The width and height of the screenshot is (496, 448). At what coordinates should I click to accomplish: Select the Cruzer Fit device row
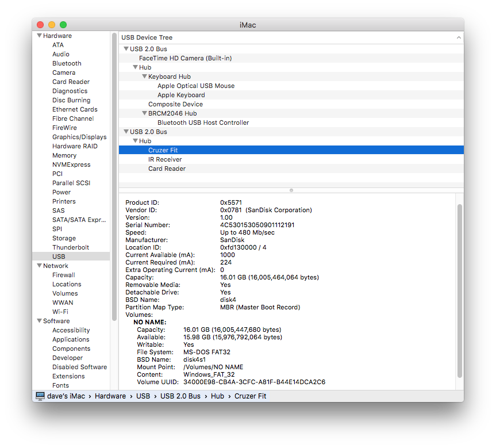click(x=291, y=150)
